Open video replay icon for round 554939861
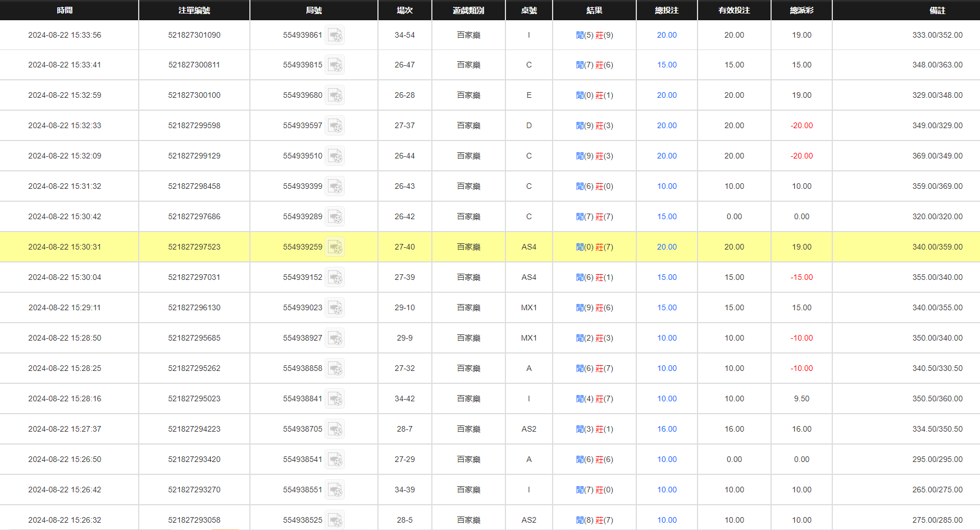This screenshot has width=980, height=530. pos(335,35)
